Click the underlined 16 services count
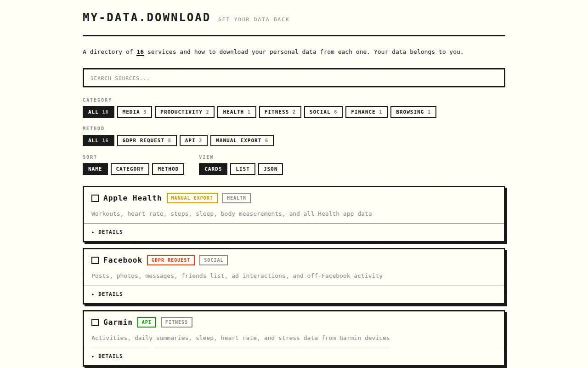The height and width of the screenshot is (368, 588). click(140, 52)
